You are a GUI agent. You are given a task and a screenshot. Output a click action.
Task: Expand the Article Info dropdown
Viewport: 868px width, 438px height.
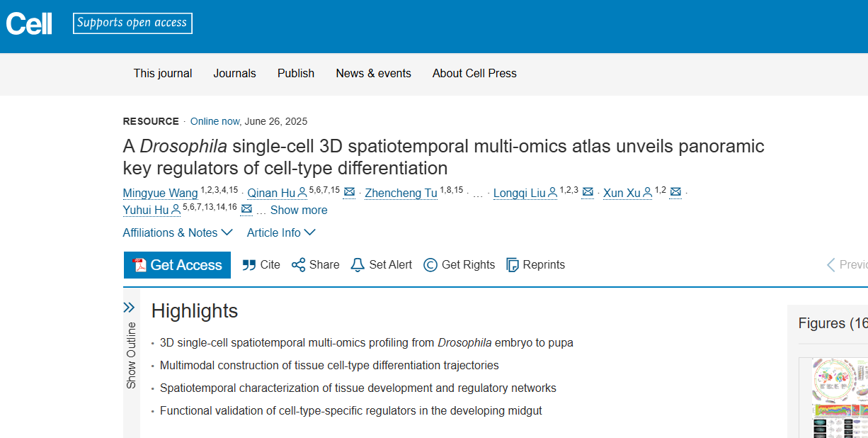pos(281,232)
